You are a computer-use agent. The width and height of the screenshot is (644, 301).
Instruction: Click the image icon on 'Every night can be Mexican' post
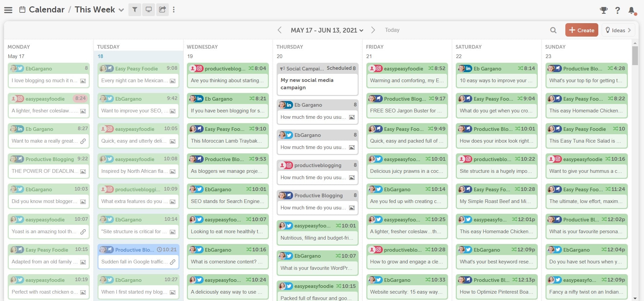[173, 81]
